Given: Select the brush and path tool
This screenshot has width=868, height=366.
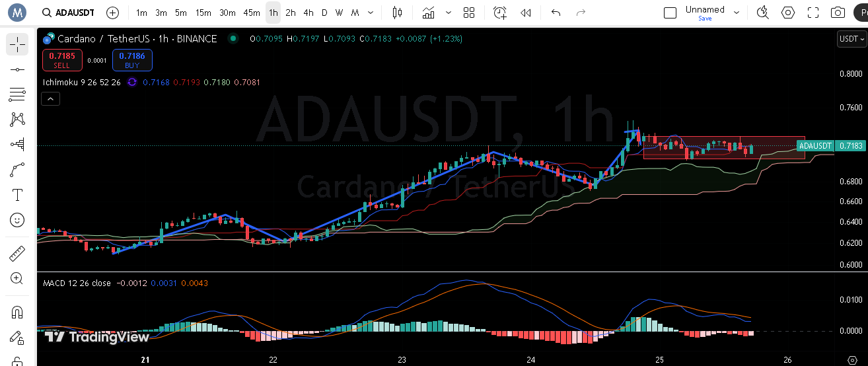Looking at the screenshot, I should pos(17,170).
